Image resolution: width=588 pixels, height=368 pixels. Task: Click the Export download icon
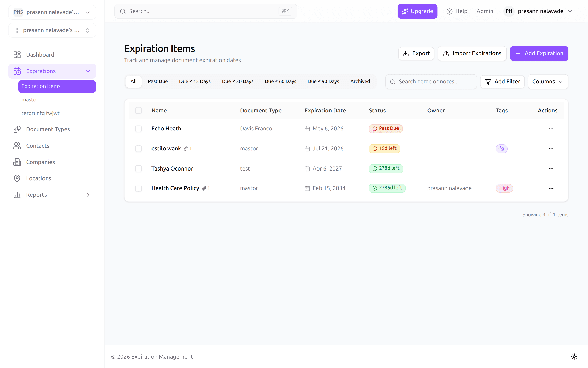tap(405, 54)
